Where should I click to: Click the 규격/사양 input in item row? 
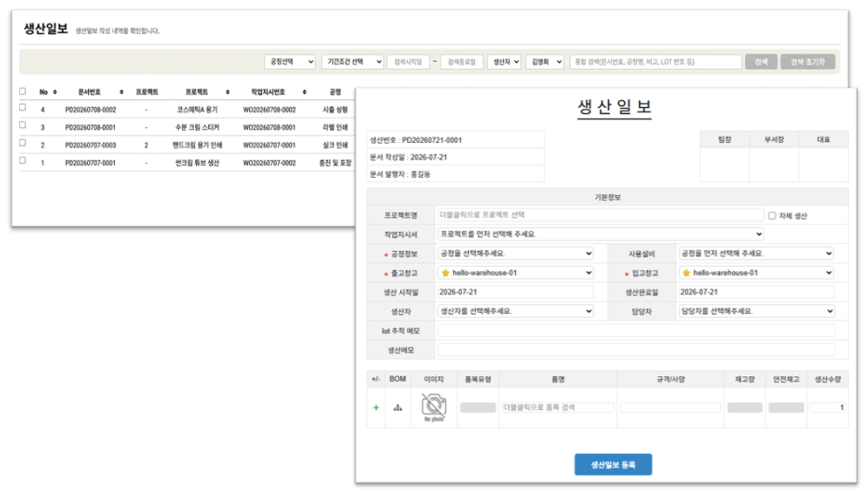(670, 408)
